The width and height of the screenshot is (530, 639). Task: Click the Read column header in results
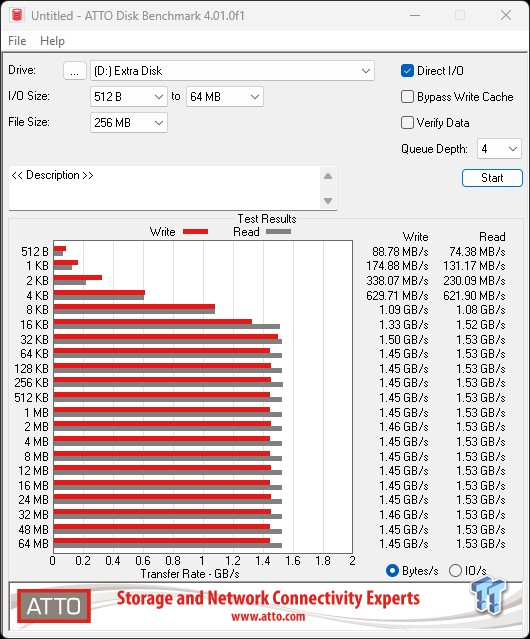(x=492, y=237)
